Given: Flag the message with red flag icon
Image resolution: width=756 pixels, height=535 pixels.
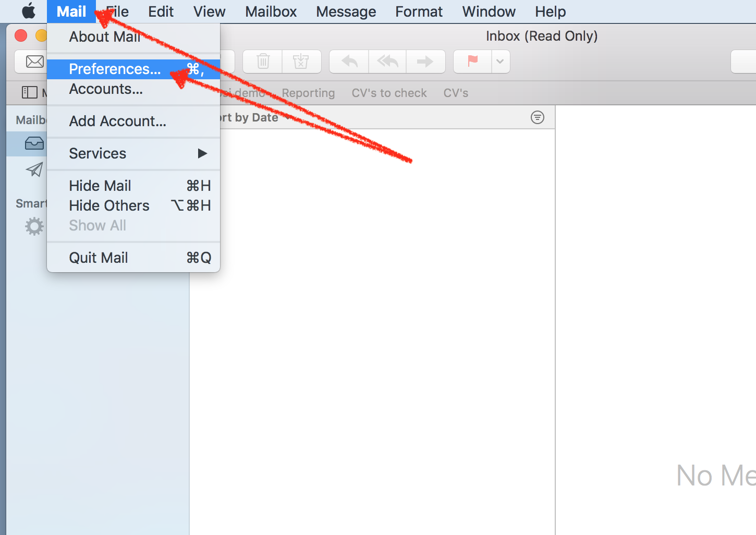Looking at the screenshot, I should 473,62.
